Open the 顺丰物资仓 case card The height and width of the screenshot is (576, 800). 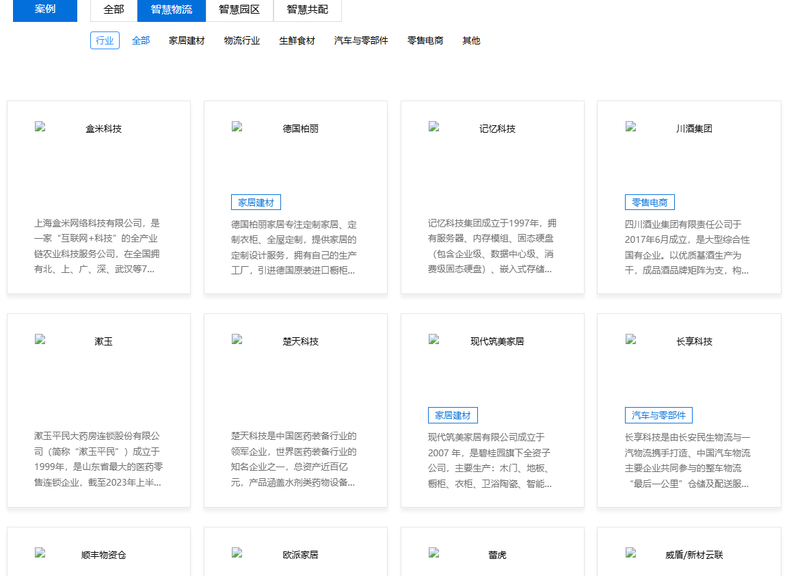coord(99,553)
